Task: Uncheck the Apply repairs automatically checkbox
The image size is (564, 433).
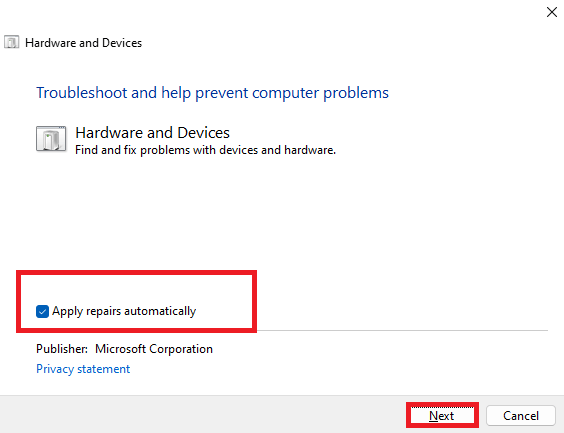Action: (x=42, y=311)
